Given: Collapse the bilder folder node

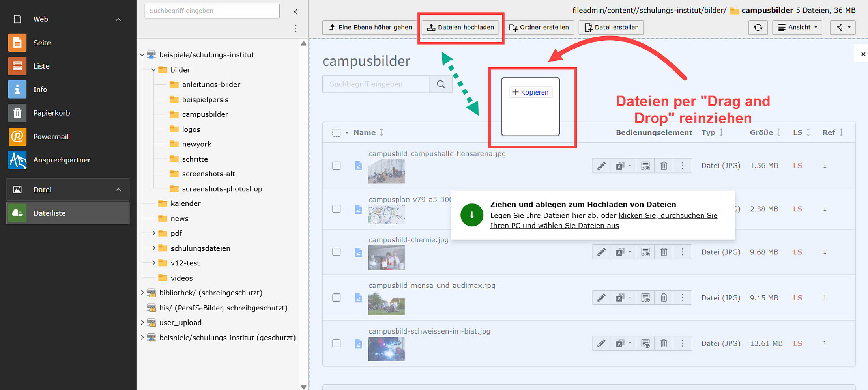Looking at the screenshot, I should coord(153,70).
